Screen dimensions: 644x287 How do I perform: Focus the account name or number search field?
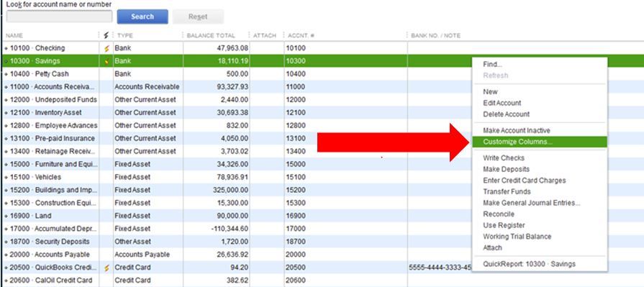click(x=59, y=17)
